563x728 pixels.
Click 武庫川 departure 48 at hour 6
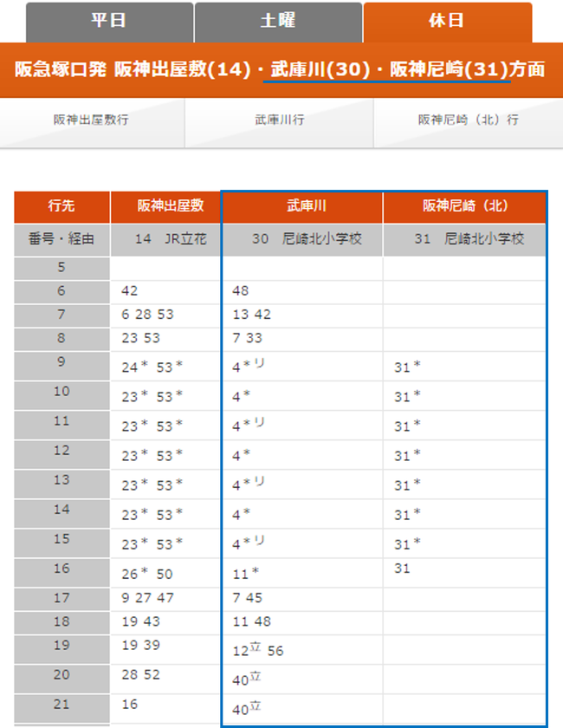pos(241,291)
